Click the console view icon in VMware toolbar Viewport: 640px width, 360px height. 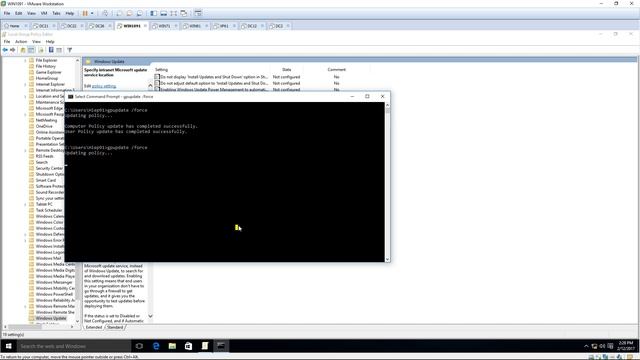pos(198,13)
